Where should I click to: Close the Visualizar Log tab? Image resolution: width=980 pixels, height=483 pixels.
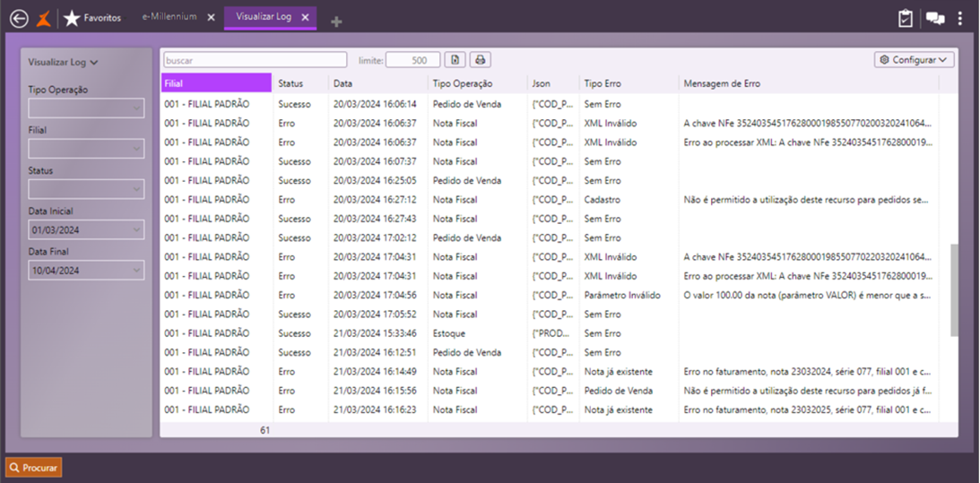point(305,17)
